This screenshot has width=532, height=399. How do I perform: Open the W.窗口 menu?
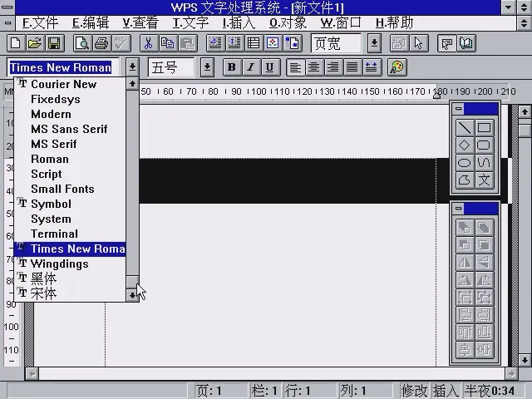tap(341, 23)
